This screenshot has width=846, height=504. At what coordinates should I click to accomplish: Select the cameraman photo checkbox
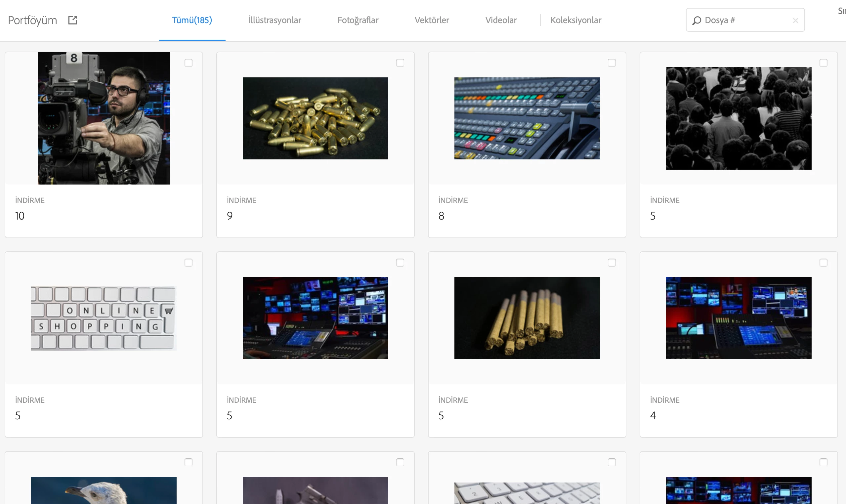point(189,63)
